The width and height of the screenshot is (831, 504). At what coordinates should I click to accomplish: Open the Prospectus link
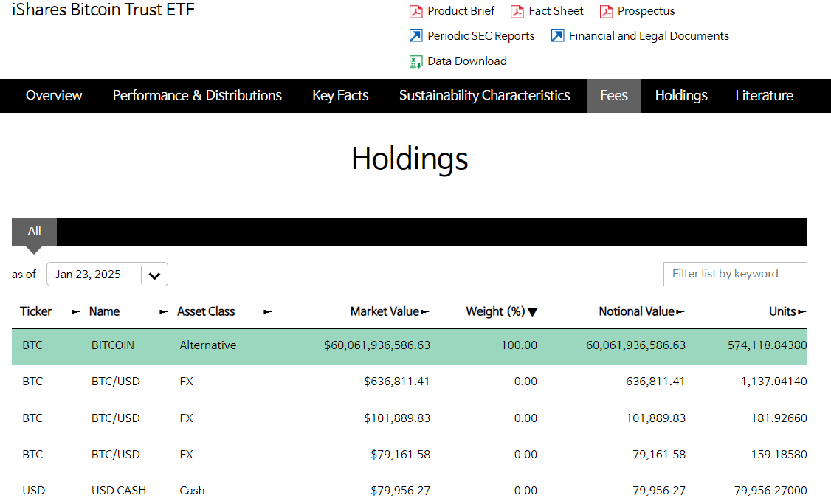pos(646,11)
